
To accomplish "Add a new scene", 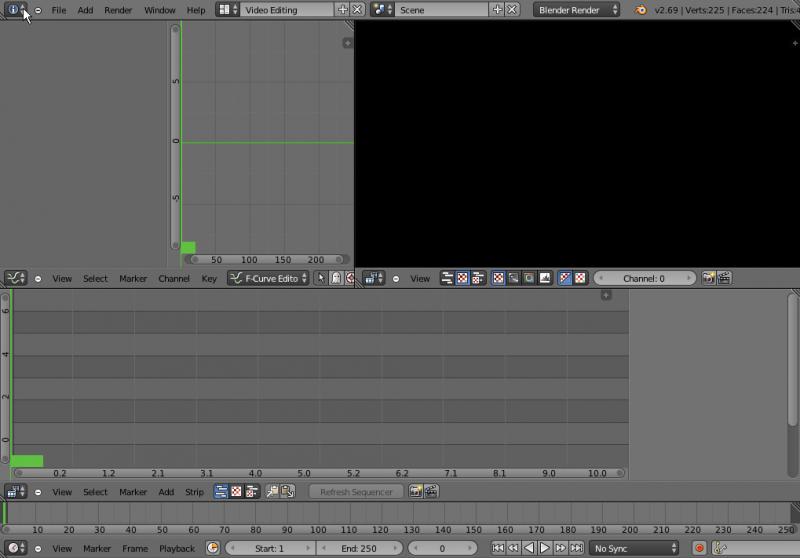I will (497, 10).
